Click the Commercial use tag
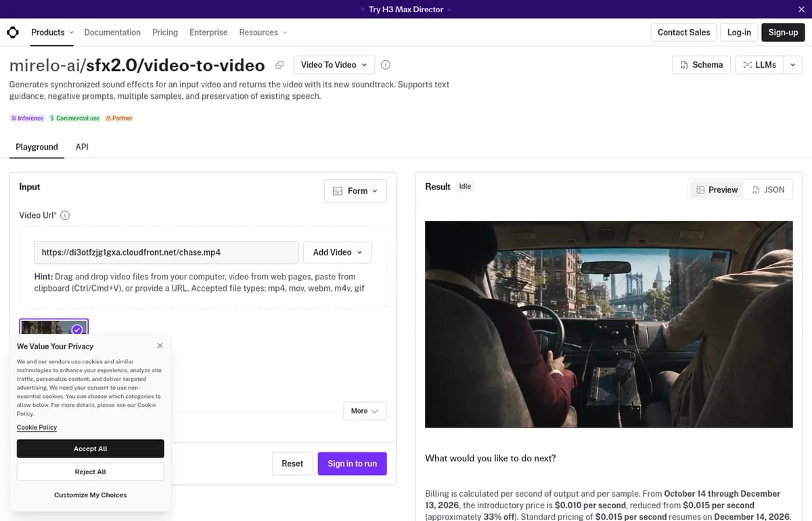Viewport: 812px width, 521px height. [x=74, y=118]
